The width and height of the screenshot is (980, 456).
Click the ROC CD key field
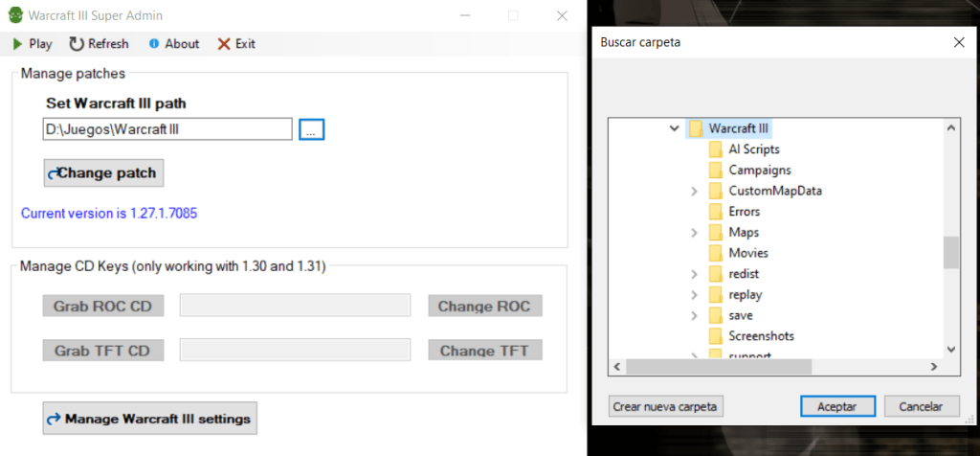pos(295,306)
